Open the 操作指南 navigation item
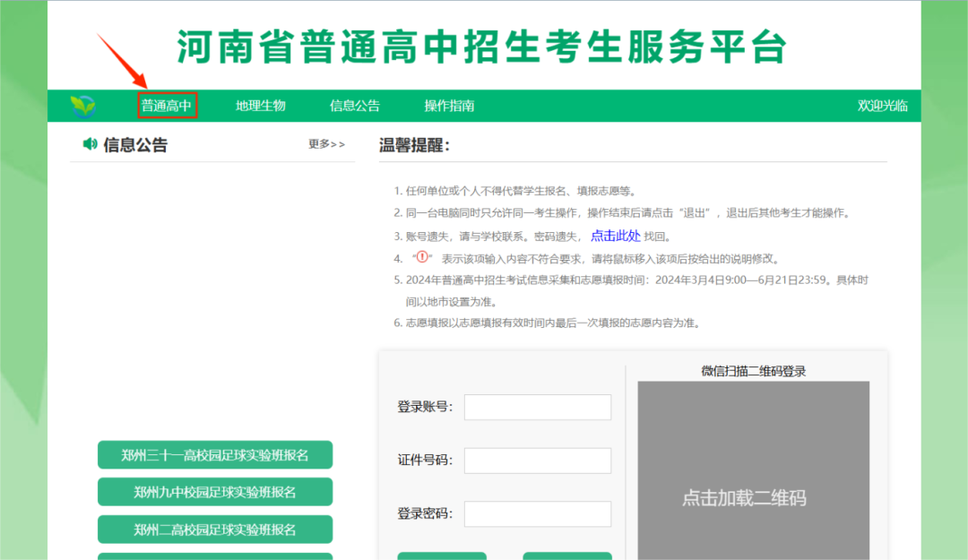Image resolution: width=968 pixels, height=560 pixels. [449, 106]
